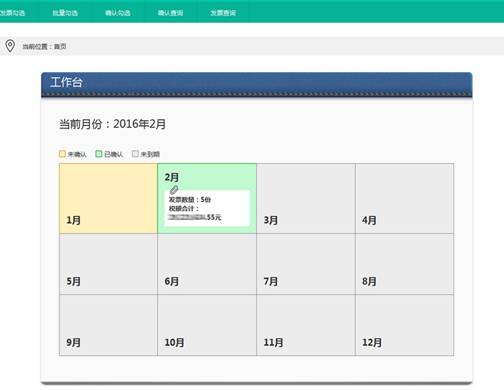Viewport: 504px width, 390px height.
Task: Open the green 2月 month cell
Action: pyautogui.click(x=207, y=198)
